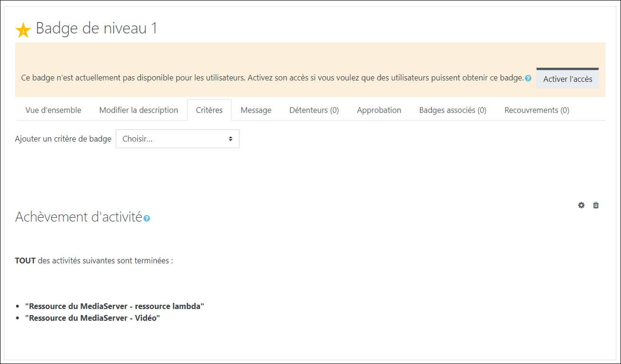Open the Badges associés (0) tab
This screenshot has width=621, height=364.
[x=452, y=110]
